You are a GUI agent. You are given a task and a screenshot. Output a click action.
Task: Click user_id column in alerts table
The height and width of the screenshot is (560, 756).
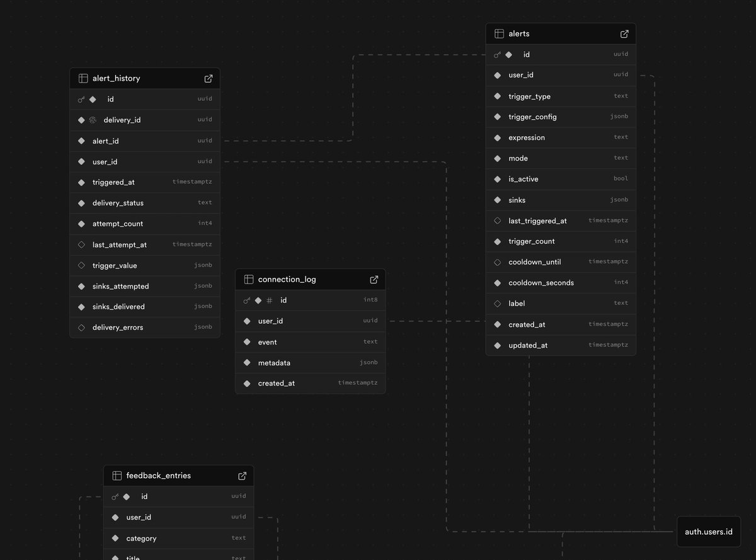[521, 76]
